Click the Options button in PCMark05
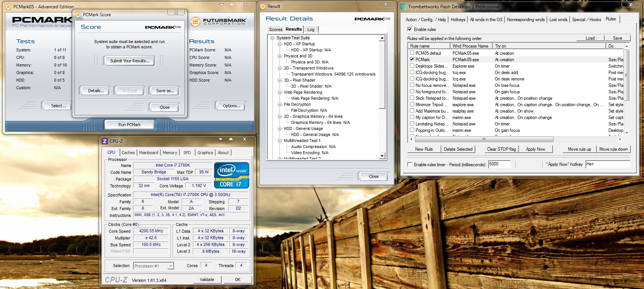644x289 pixels. point(231,106)
